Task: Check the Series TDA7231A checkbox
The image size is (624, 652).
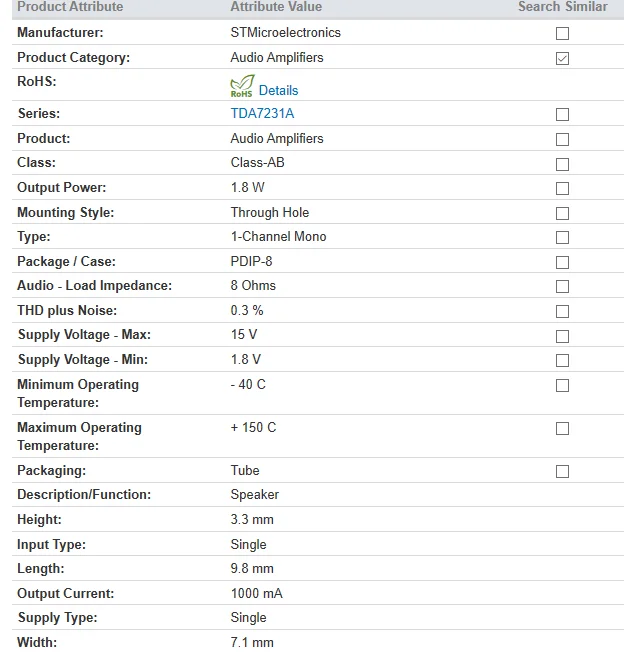Action: [x=562, y=114]
